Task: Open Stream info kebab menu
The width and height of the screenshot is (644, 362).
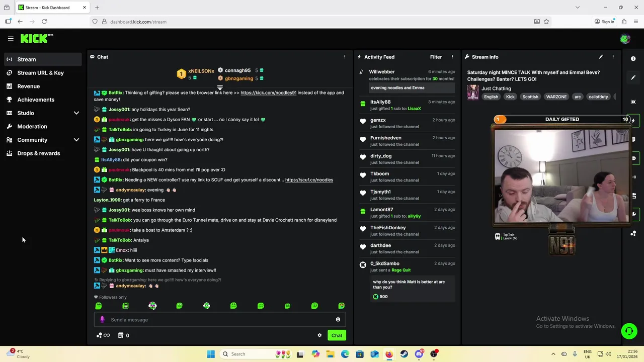Action: pos(613,57)
